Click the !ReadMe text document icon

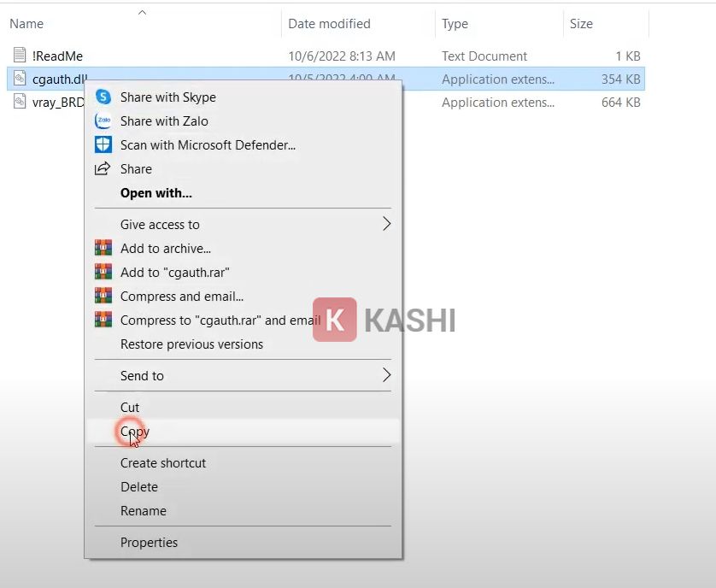[20, 56]
